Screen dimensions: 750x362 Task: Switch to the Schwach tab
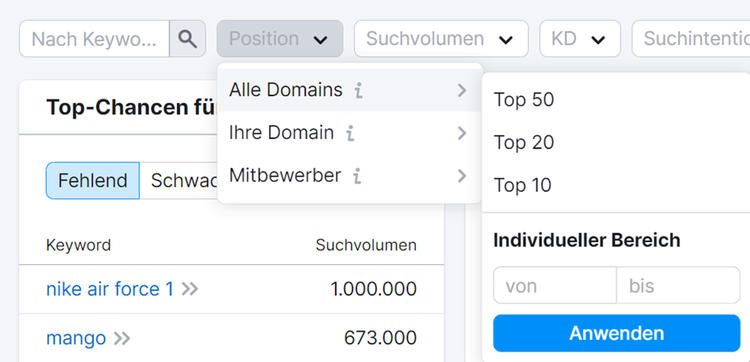coord(179,181)
